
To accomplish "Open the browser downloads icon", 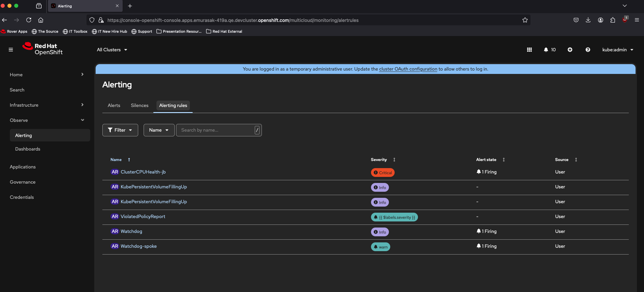I will [588, 20].
